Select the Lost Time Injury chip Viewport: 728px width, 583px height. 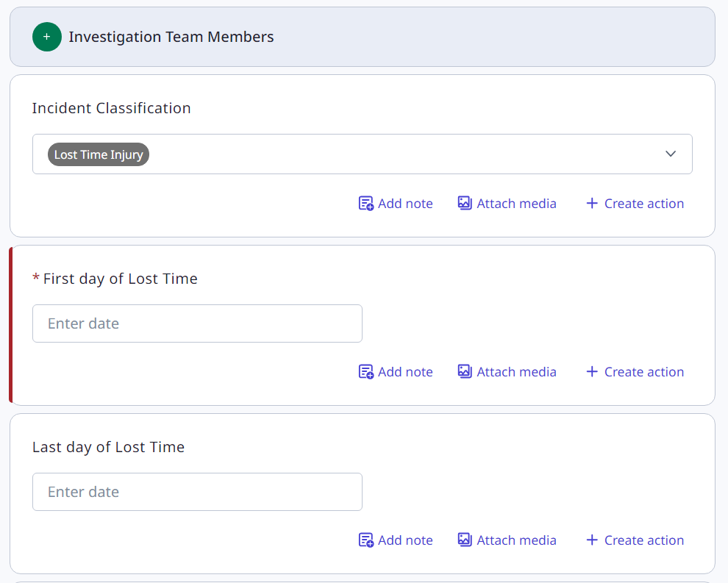99,154
